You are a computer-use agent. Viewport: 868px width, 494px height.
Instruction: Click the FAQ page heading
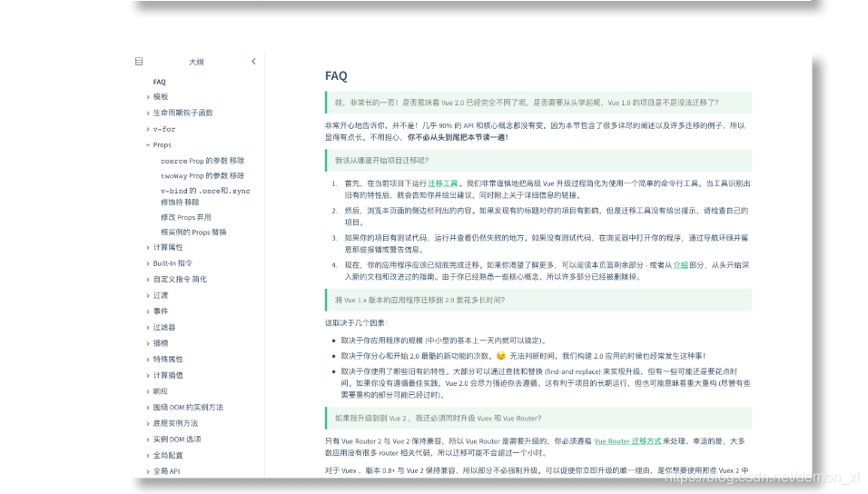[x=336, y=76]
